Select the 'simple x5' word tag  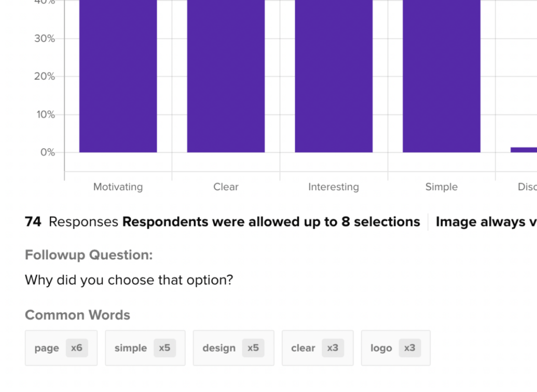(x=145, y=348)
